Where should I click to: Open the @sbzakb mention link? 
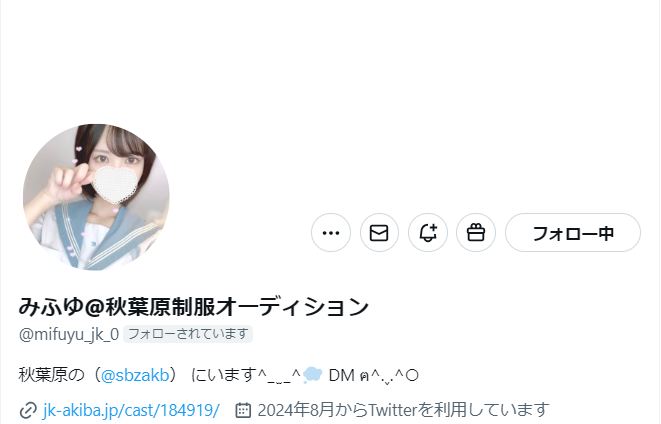click(134, 375)
